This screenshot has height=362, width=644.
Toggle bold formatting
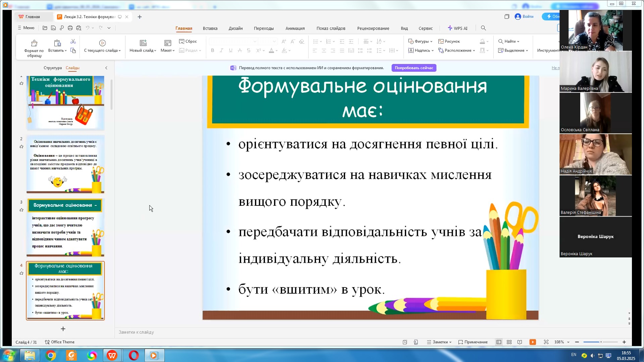tap(212, 51)
